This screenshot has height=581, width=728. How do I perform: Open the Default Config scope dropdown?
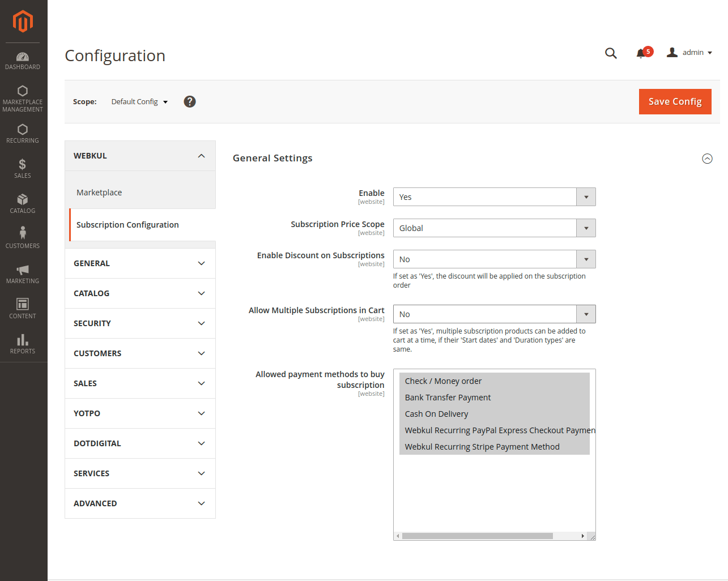[140, 102]
